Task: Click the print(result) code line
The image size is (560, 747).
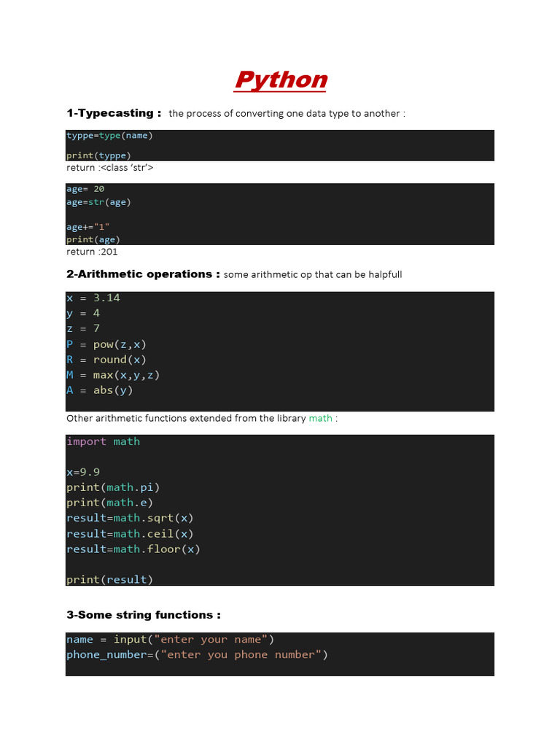Action: [x=109, y=579]
